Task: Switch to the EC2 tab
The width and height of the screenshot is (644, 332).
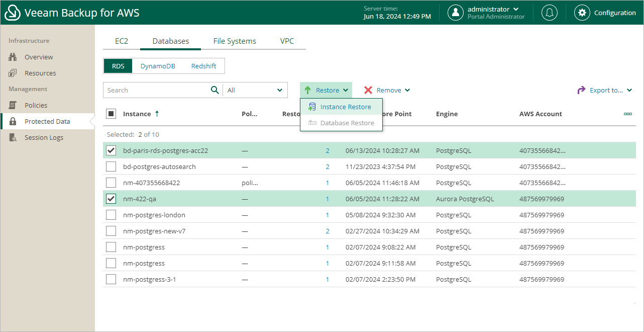Action: (122, 41)
